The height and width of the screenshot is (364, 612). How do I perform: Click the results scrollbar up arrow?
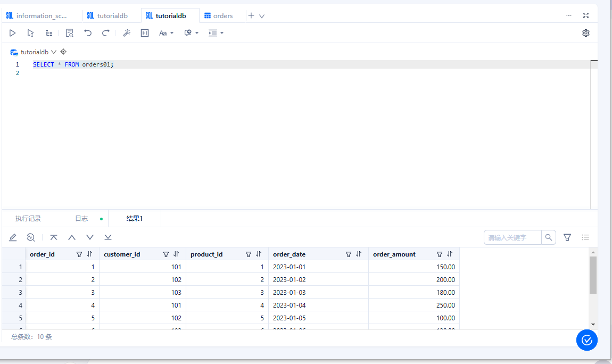(x=593, y=252)
